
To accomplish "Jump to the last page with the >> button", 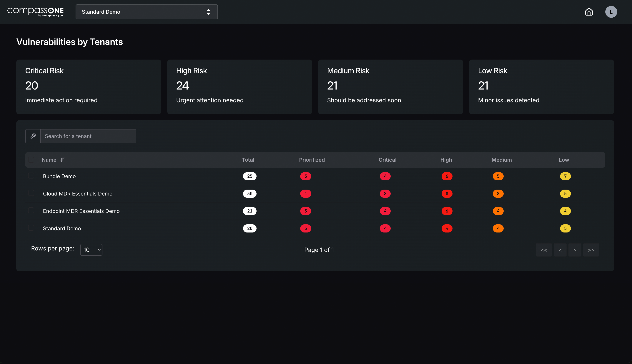I will 591,250.
